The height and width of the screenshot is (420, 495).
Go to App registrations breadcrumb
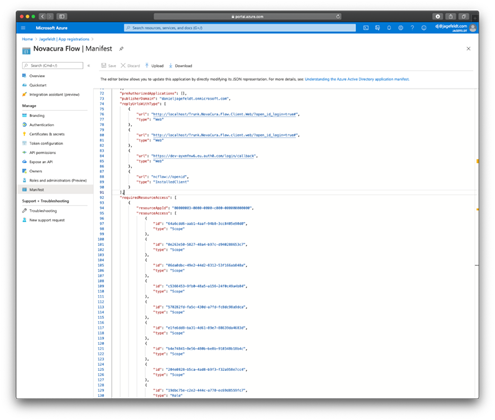pos(64,39)
